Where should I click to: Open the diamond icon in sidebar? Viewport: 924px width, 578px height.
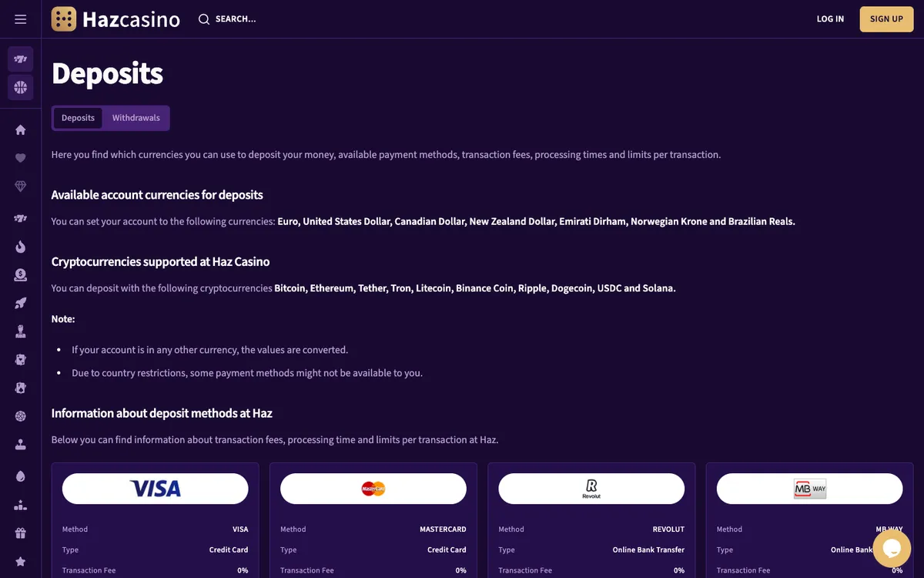[x=21, y=187]
